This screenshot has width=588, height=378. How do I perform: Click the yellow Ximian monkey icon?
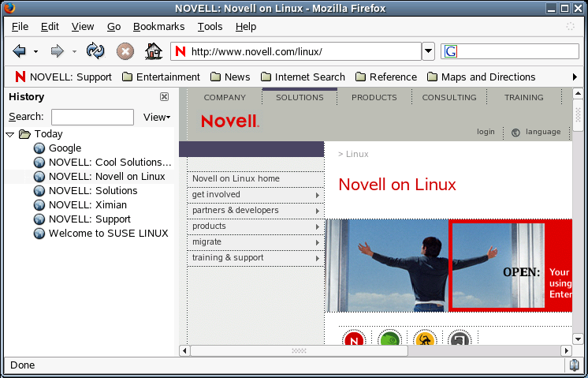tap(425, 338)
